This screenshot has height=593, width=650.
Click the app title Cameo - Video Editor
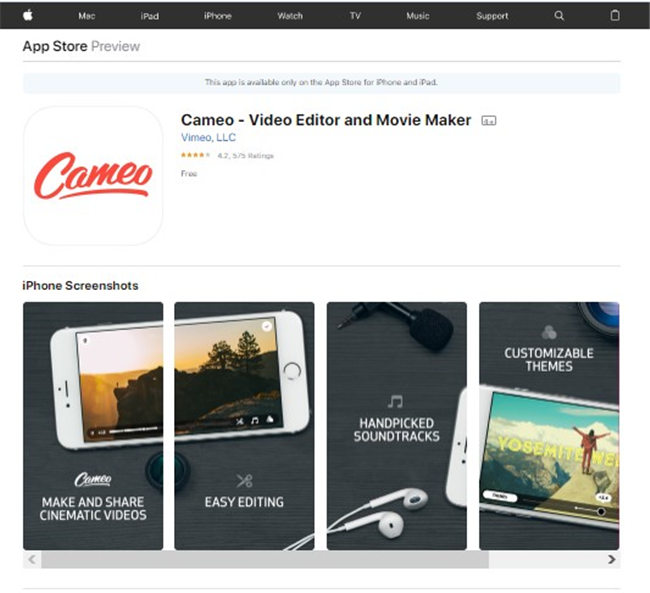click(326, 120)
